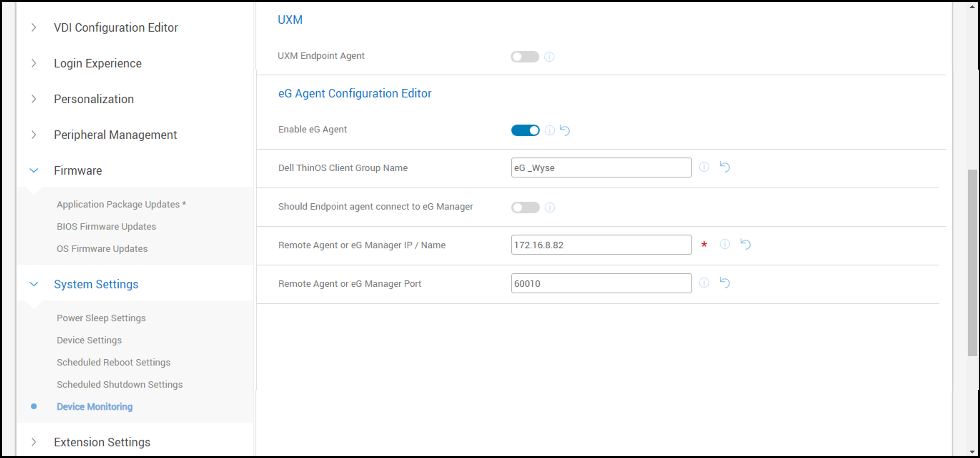Open info icon for UXM Endpoint Agent
This screenshot has height=458, width=980.
549,57
